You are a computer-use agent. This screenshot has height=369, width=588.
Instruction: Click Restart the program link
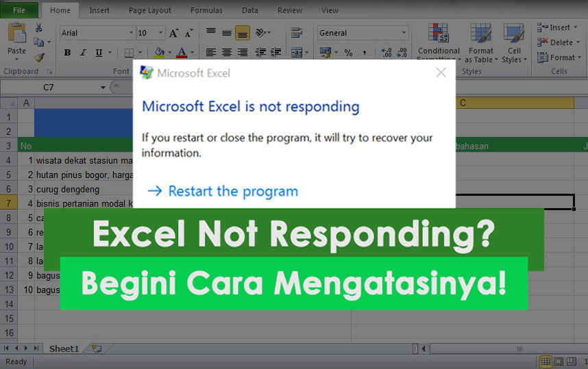(223, 191)
